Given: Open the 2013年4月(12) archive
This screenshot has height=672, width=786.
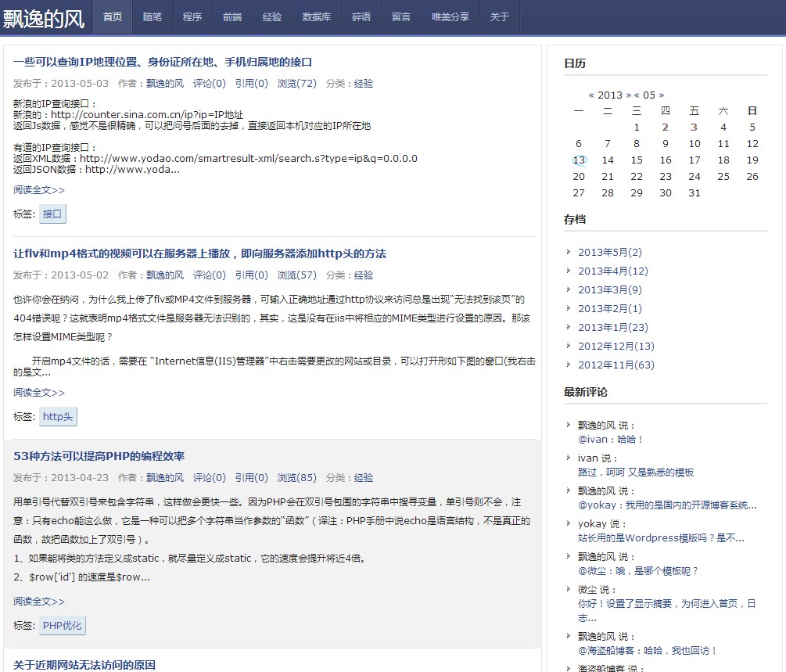Looking at the screenshot, I should pos(612,271).
